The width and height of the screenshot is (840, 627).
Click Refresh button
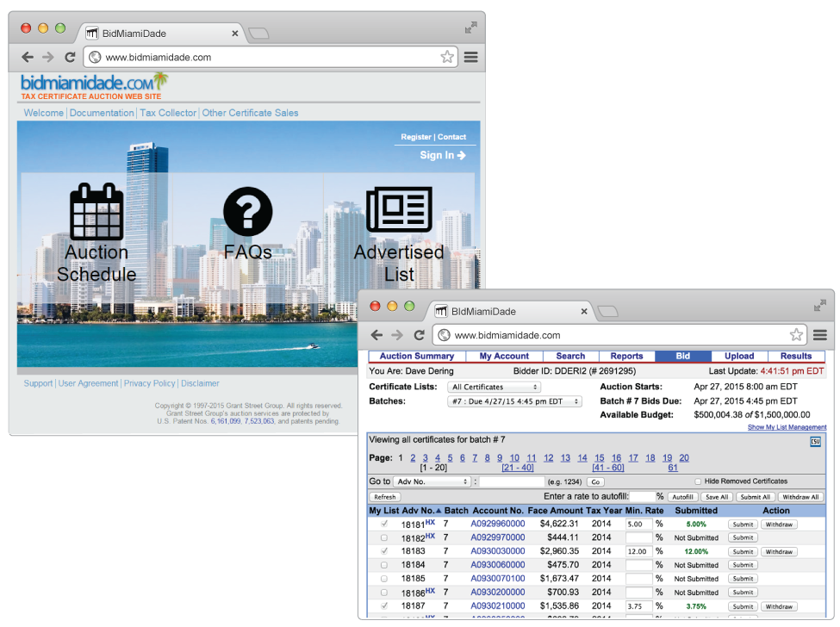coord(384,497)
